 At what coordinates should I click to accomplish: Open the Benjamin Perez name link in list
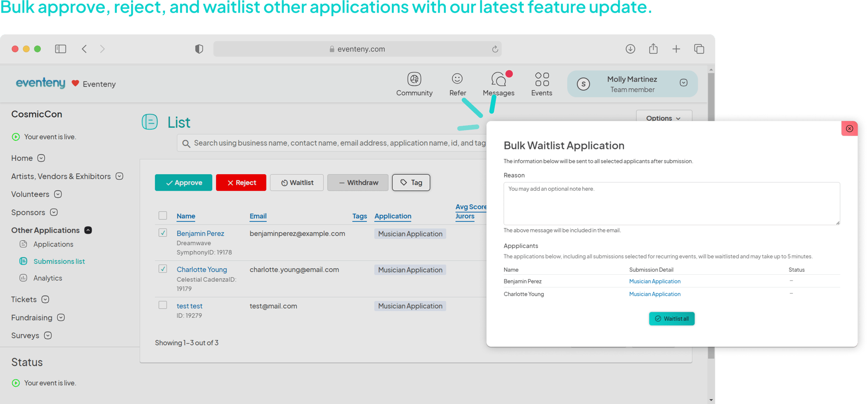point(200,233)
